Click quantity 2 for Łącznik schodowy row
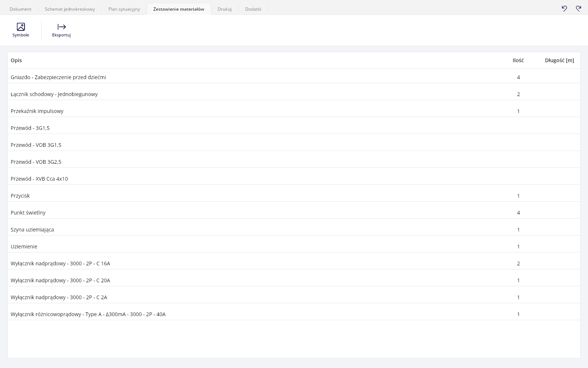The height and width of the screenshot is (368, 588). (519, 94)
